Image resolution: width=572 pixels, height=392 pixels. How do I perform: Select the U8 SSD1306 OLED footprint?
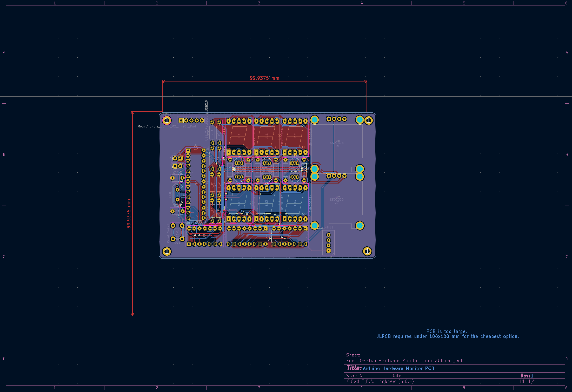(x=337, y=143)
